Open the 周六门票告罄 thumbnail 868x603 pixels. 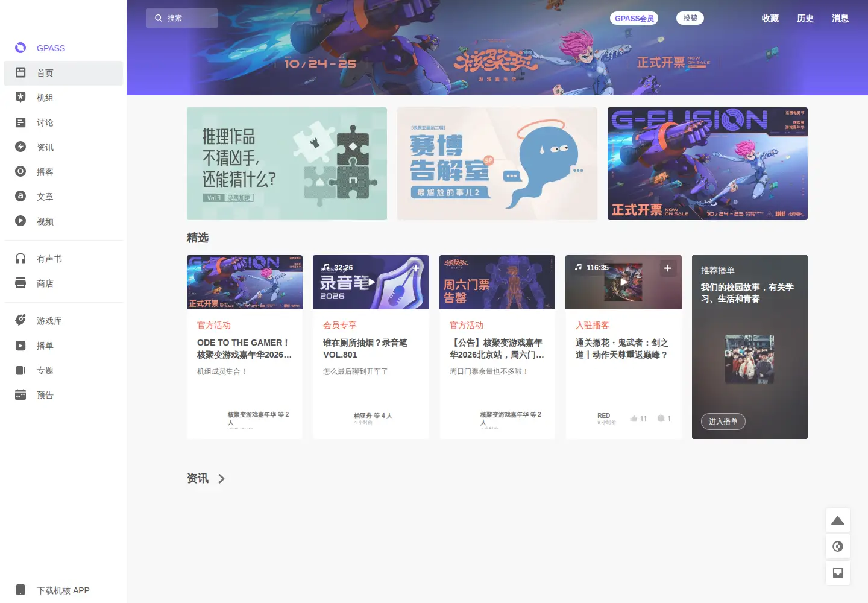point(497,282)
